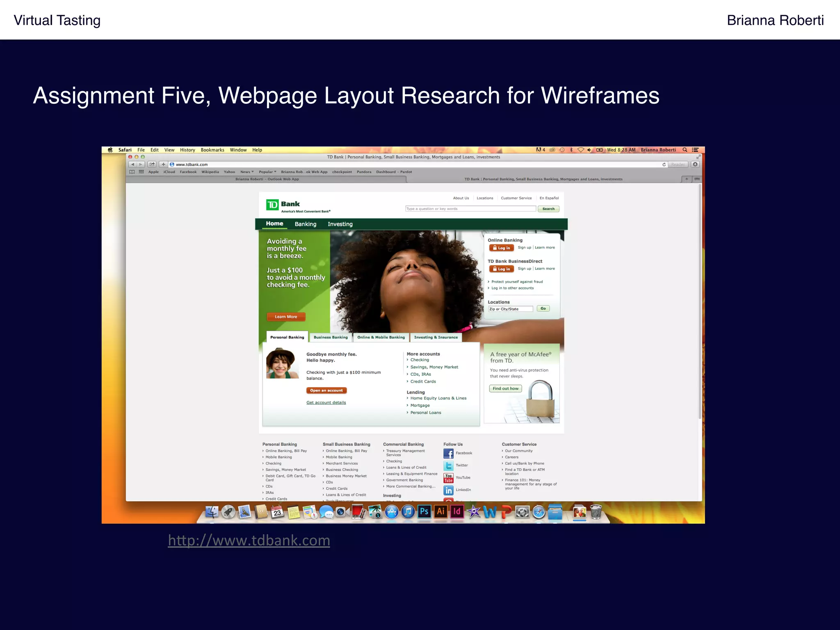
Task: Open the http://www.tdbank.com slide hyperlink
Action: 249,541
